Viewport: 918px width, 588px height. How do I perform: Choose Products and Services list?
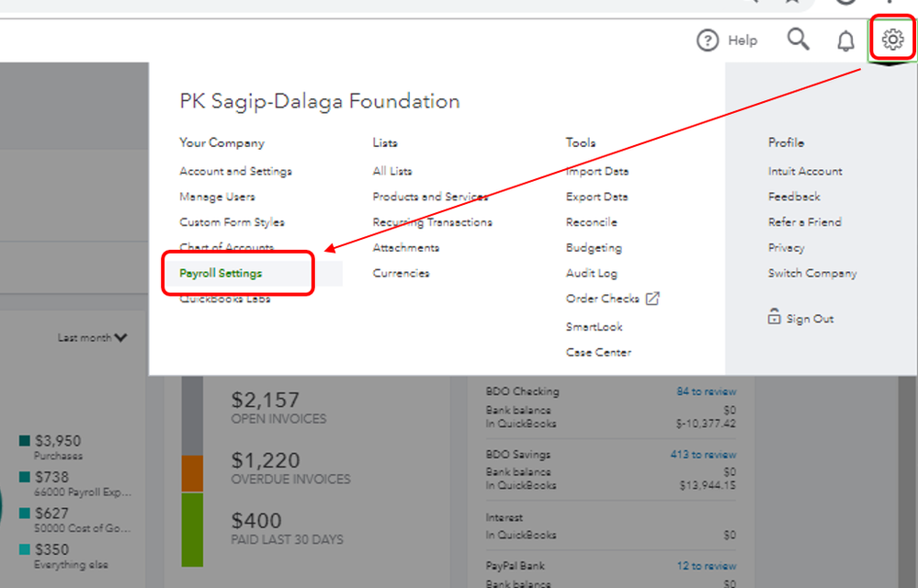point(429,197)
